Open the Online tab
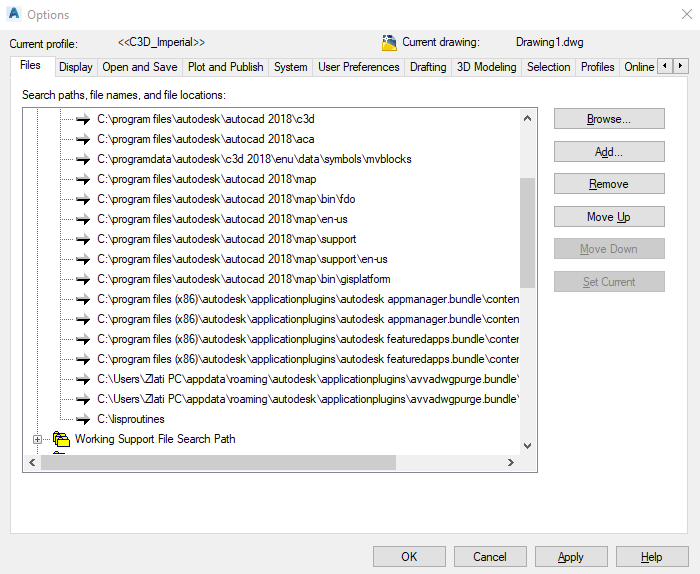Screen dimensions: 700x574 coord(638,67)
